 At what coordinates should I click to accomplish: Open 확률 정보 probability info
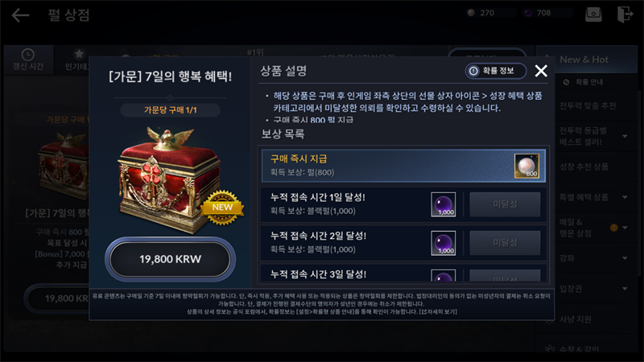(x=496, y=71)
